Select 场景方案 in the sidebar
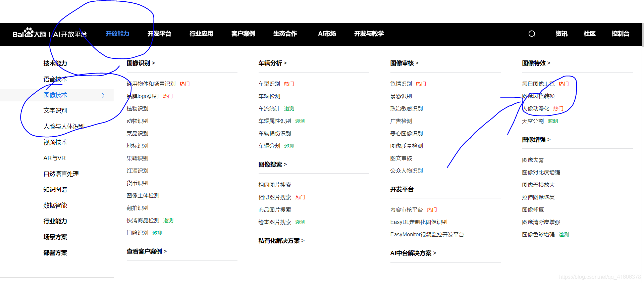Viewport: 644px width, 283px height. 55,237
